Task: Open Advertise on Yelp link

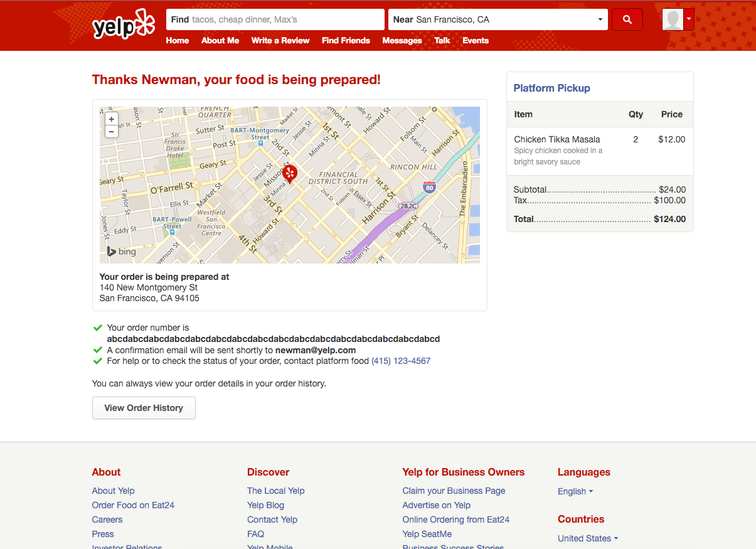Action: coord(437,505)
